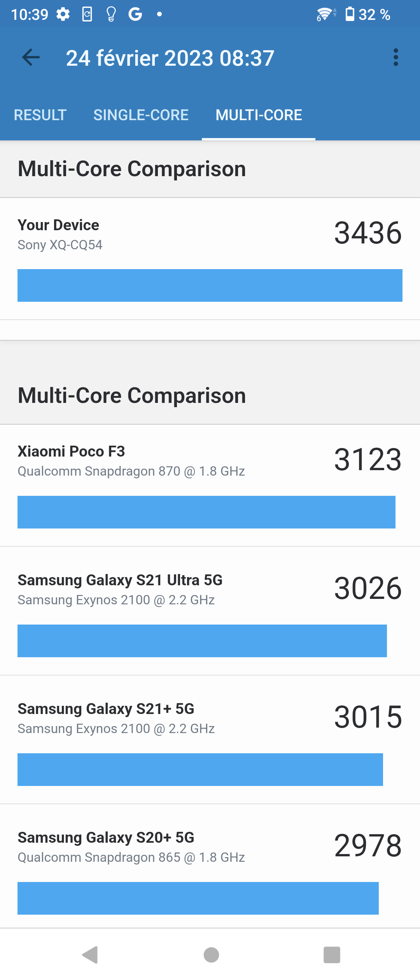The height and width of the screenshot is (980, 420).
Task: Tap the Samsung Galaxy S21 Ultra 5G entry
Action: coord(210,611)
